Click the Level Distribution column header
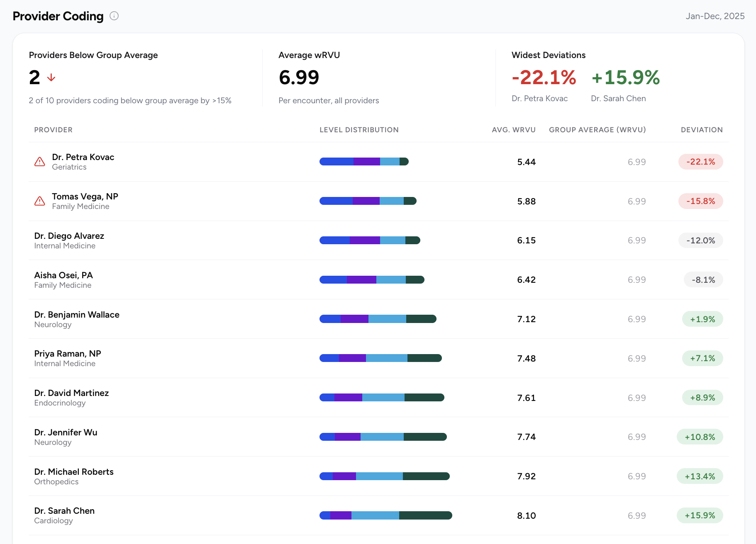Screen dimensions: 756x544 pyautogui.click(x=359, y=130)
